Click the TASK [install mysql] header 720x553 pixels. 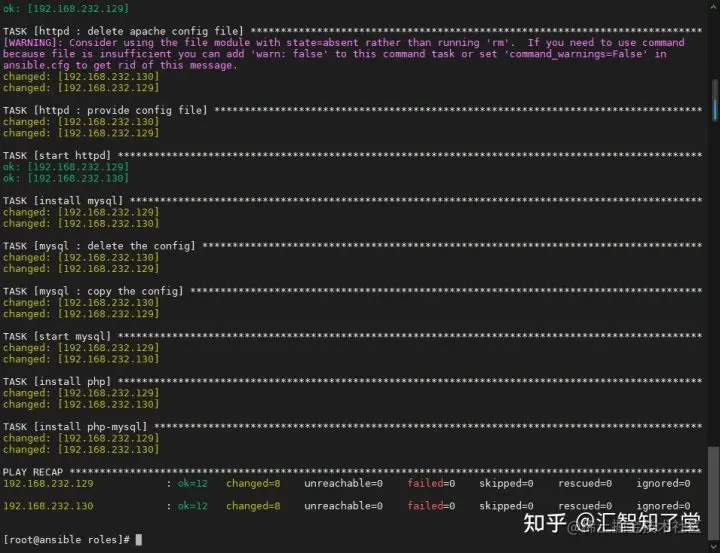point(63,201)
